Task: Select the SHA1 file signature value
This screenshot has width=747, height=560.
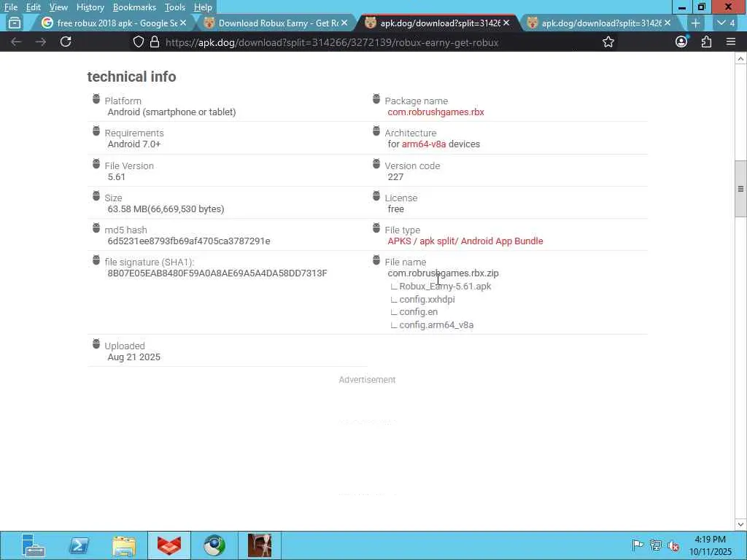Action: pos(217,273)
